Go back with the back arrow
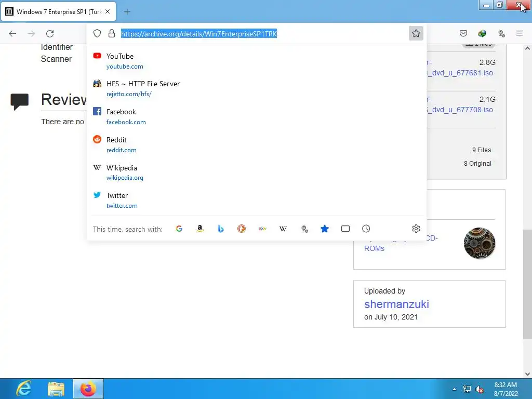Screen dimensions: 532x399 12,34
